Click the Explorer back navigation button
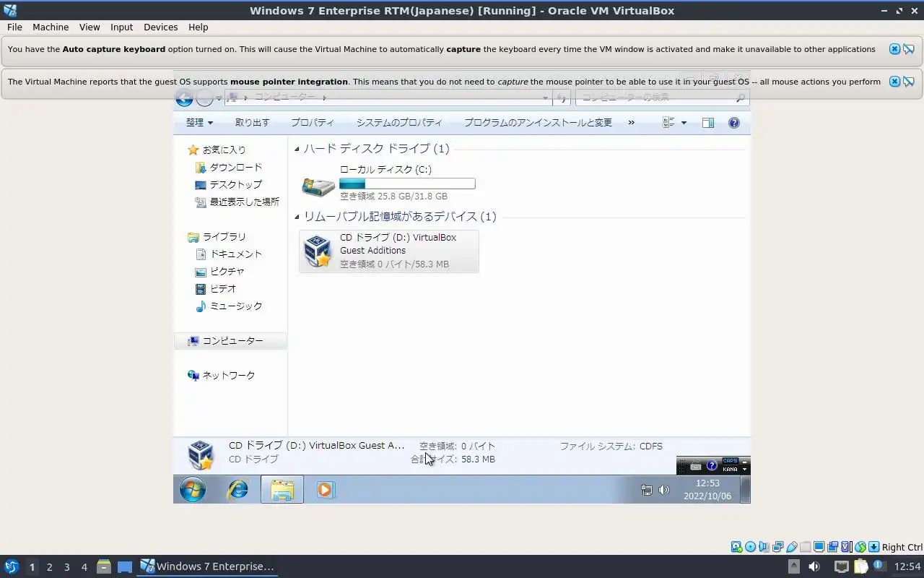924x578 pixels. pos(184,98)
